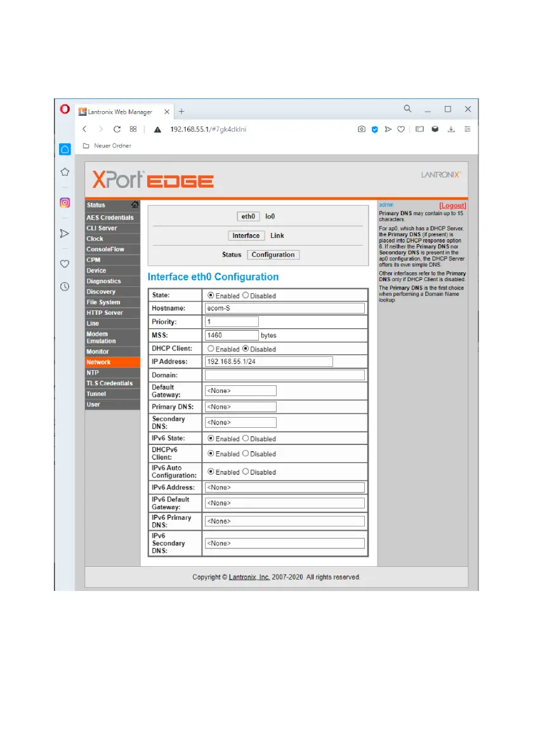The height and width of the screenshot is (756, 533).
Task: Click the Primary DNS input field
Action: (x=241, y=407)
